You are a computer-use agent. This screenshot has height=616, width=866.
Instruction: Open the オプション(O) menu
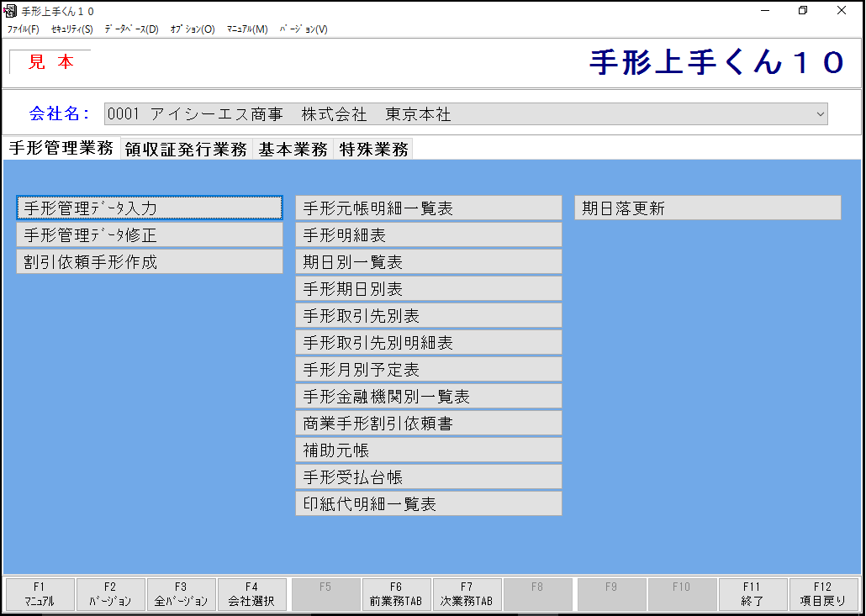[193, 29]
